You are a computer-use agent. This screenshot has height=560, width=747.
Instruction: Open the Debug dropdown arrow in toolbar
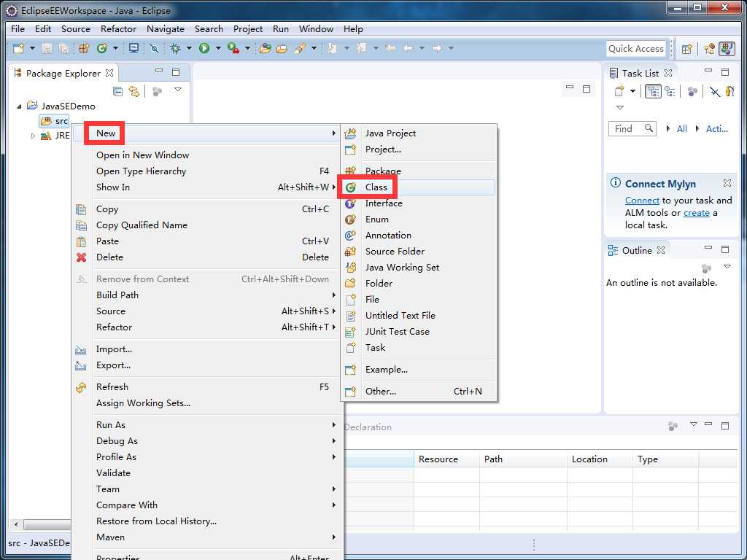coord(189,48)
